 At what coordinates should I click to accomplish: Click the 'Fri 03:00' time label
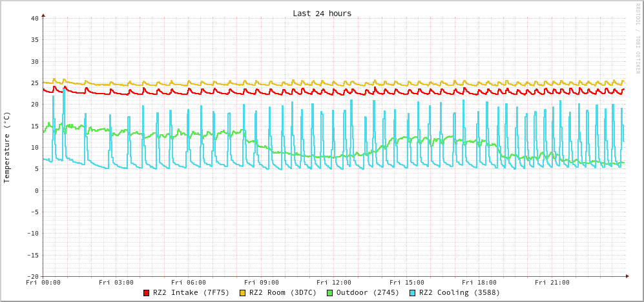(x=116, y=282)
